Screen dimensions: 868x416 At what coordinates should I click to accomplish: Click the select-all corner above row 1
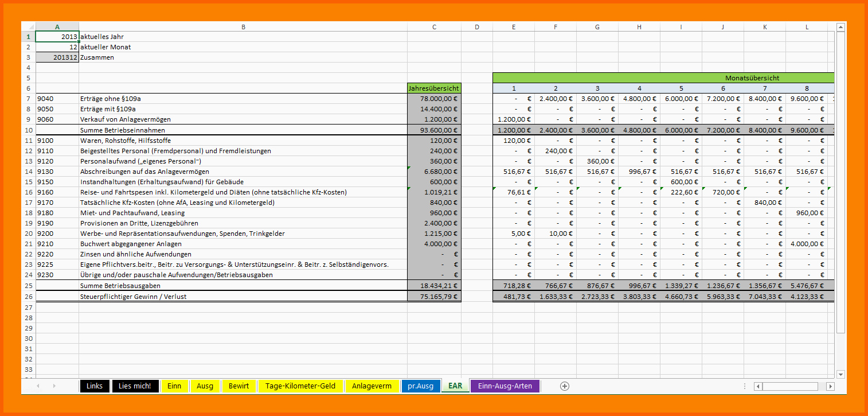click(28, 26)
